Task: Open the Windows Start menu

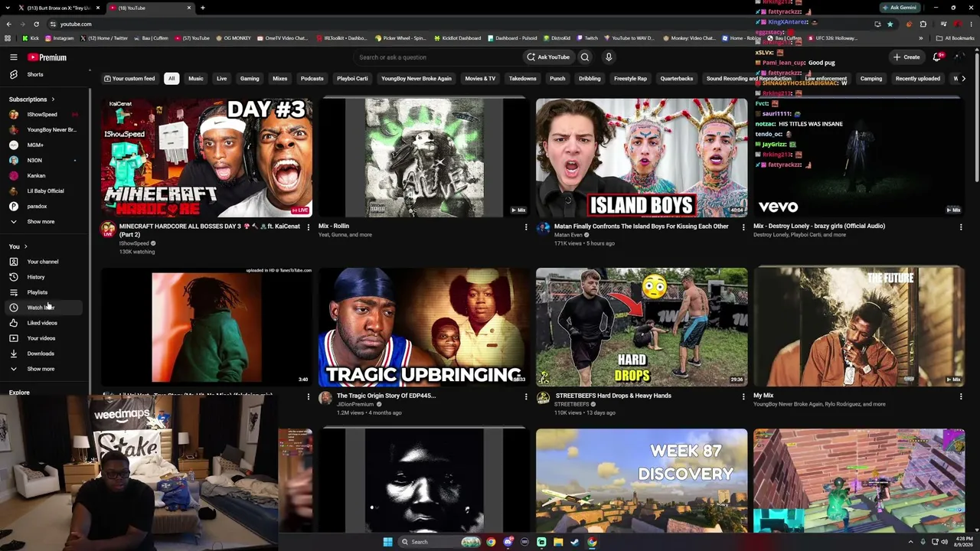Action: tap(387, 542)
